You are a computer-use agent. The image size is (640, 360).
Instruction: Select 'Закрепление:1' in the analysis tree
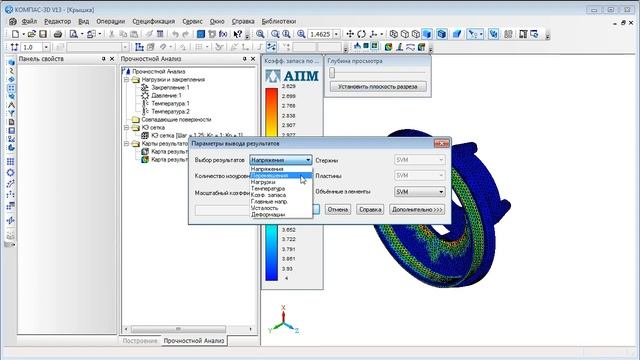point(170,87)
